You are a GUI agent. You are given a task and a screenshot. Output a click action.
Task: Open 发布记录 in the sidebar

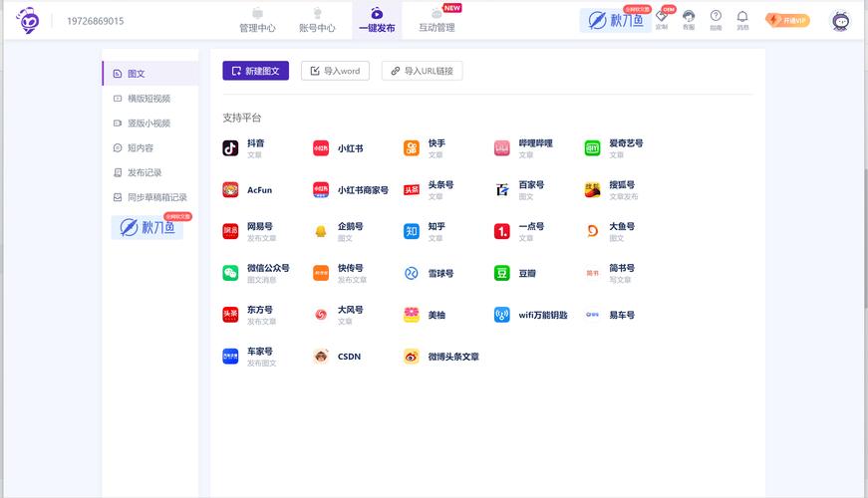pos(150,172)
